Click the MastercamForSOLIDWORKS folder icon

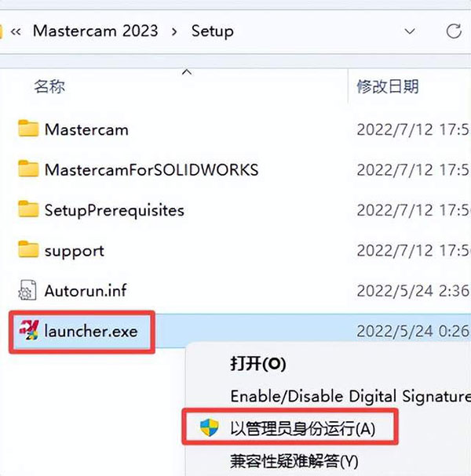tap(28, 169)
